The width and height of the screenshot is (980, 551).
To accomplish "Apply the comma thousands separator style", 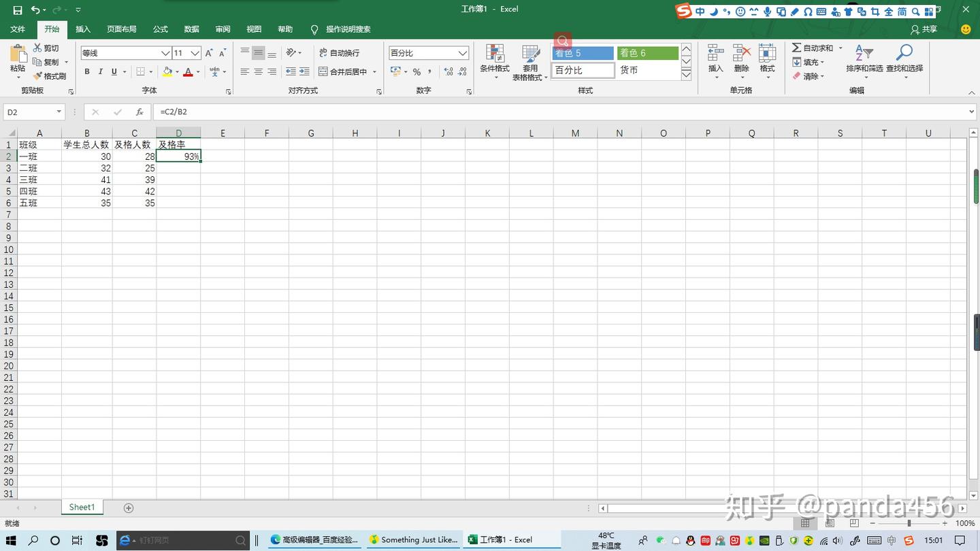I will tap(429, 71).
